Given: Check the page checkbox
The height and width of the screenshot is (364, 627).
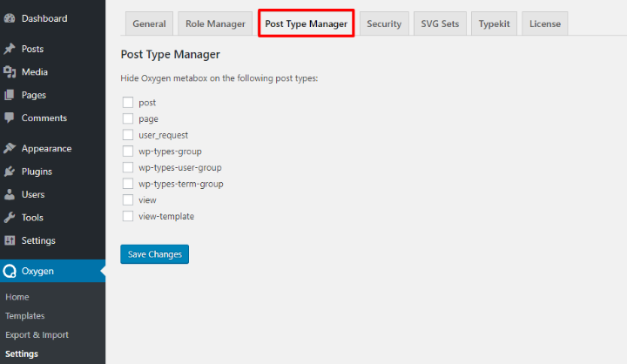Looking at the screenshot, I should click(128, 118).
